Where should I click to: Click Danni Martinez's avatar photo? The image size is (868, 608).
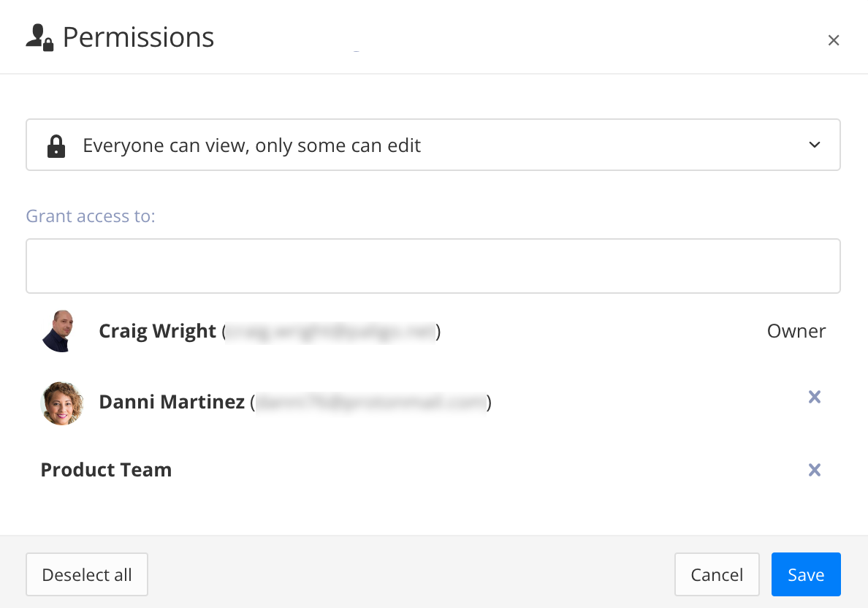(x=62, y=402)
